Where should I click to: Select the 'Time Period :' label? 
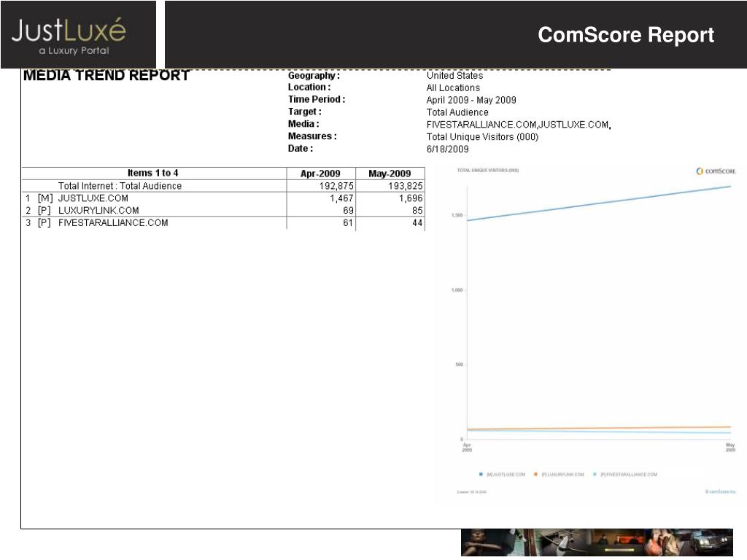coord(317,99)
